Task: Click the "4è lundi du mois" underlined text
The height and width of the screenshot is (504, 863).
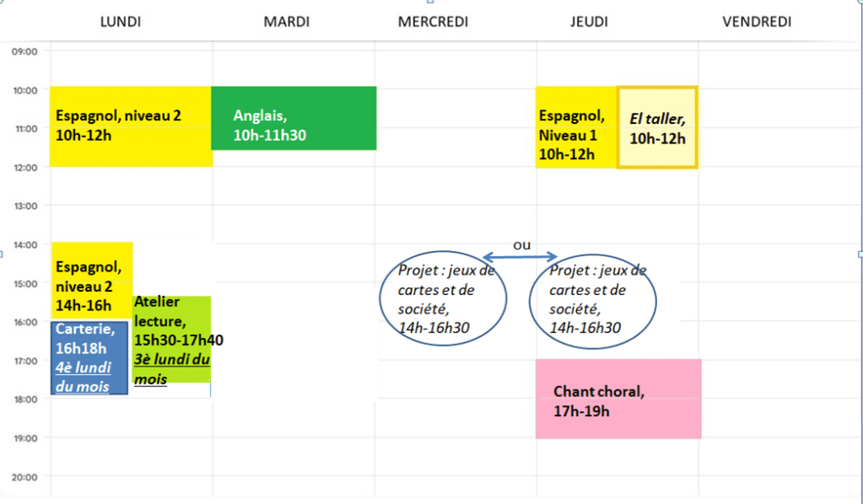Action: (83, 377)
